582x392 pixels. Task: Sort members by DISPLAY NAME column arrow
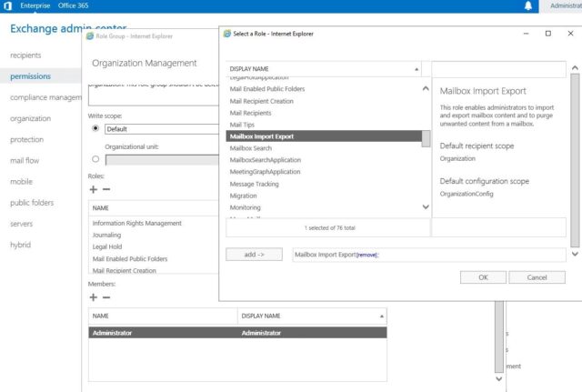click(x=382, y=316)
